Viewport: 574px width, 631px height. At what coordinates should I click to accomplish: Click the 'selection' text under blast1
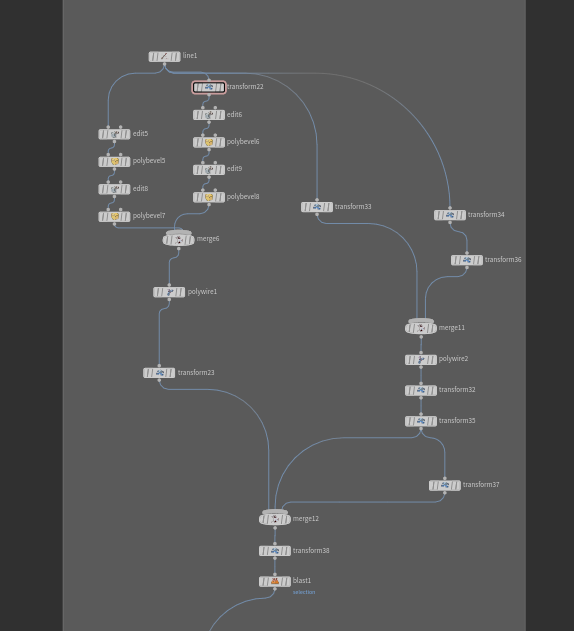pyautogui.click(x=304, y=592)
